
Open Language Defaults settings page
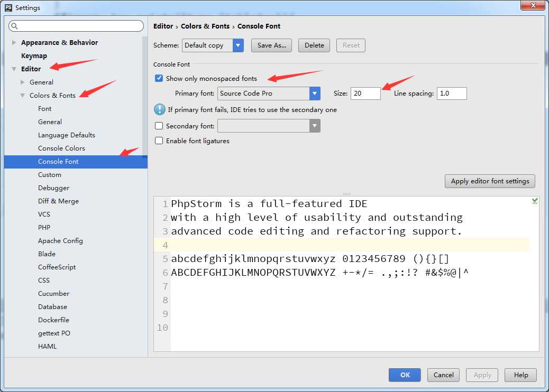tap(67, 135)
